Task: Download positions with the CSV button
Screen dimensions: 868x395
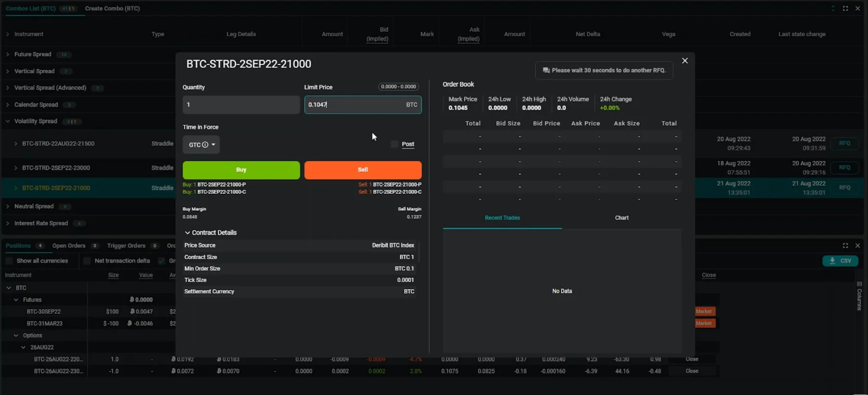Action: pyautogui.click(x=840, y=261)
